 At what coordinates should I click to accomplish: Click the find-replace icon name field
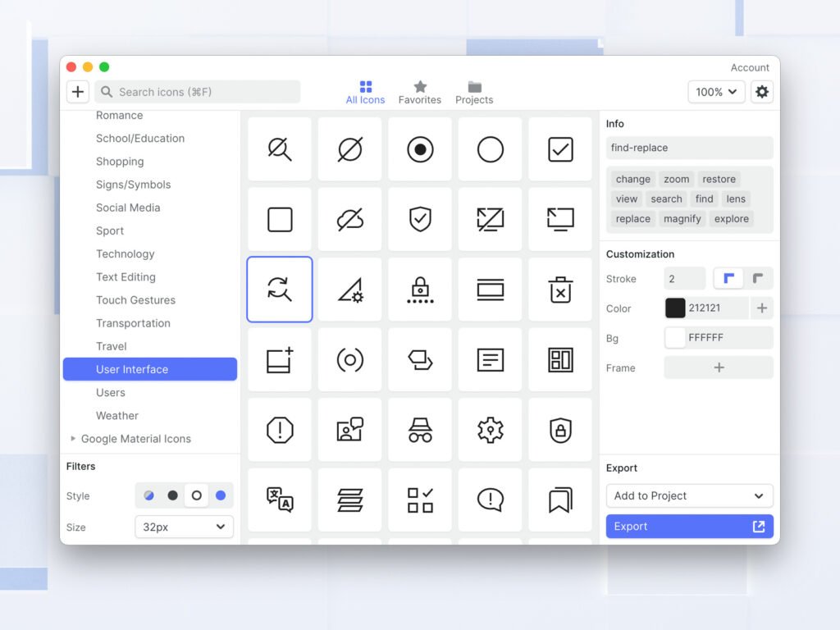tap(689, 148)
